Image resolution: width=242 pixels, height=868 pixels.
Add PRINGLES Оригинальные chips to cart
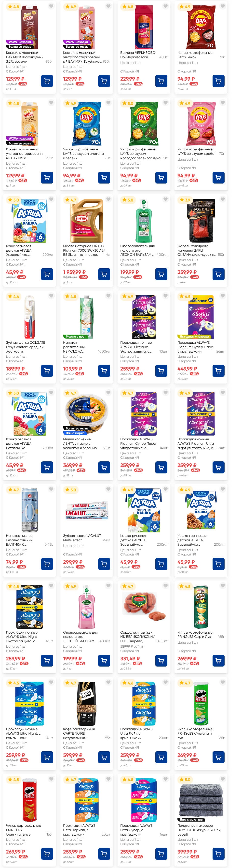[47, 854]
